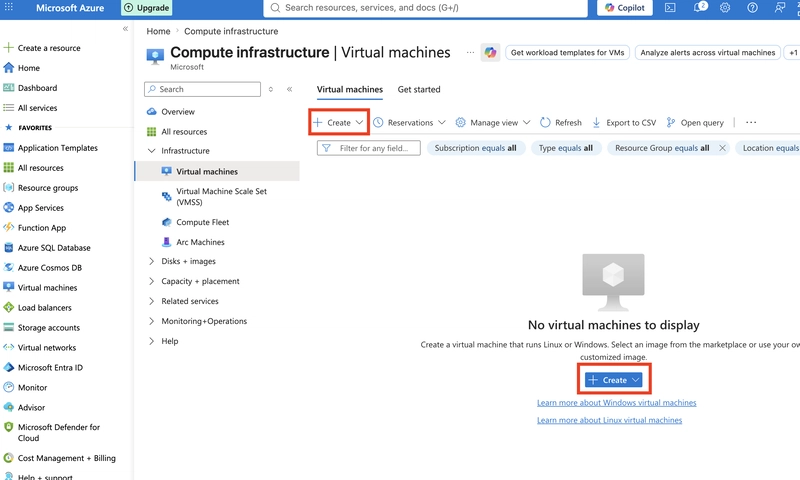Expand the Help section
This screenshot has height=480, width=800.
(152, 341)
